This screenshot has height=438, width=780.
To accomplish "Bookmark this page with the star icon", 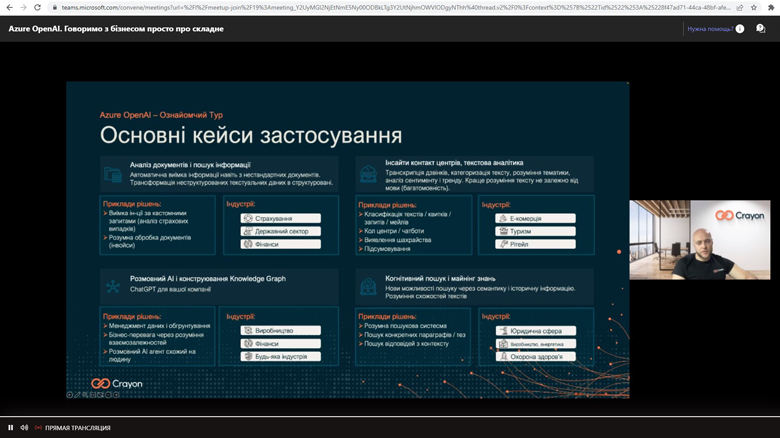I will click(x=754, y=7).
